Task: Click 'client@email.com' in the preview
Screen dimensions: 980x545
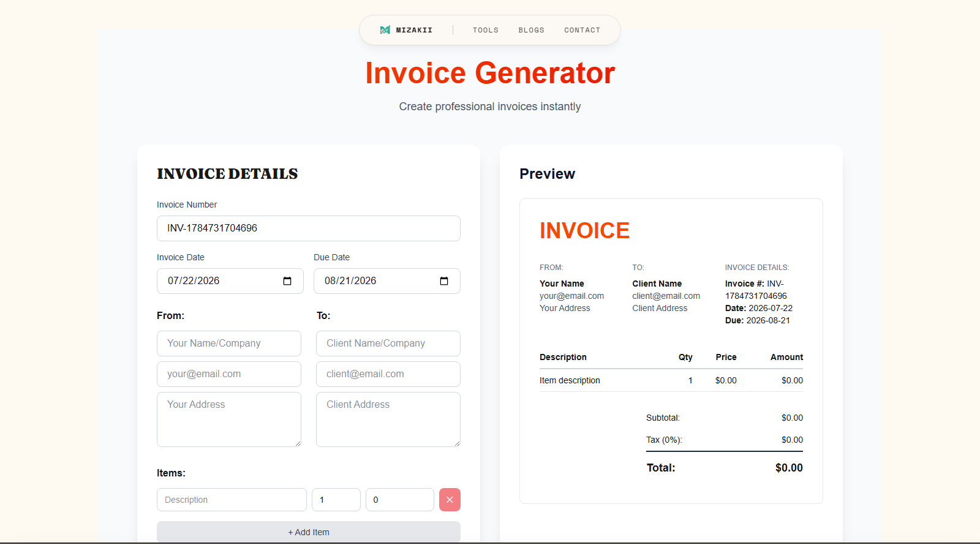Action: pyautogui.click(x=666, y=296)
